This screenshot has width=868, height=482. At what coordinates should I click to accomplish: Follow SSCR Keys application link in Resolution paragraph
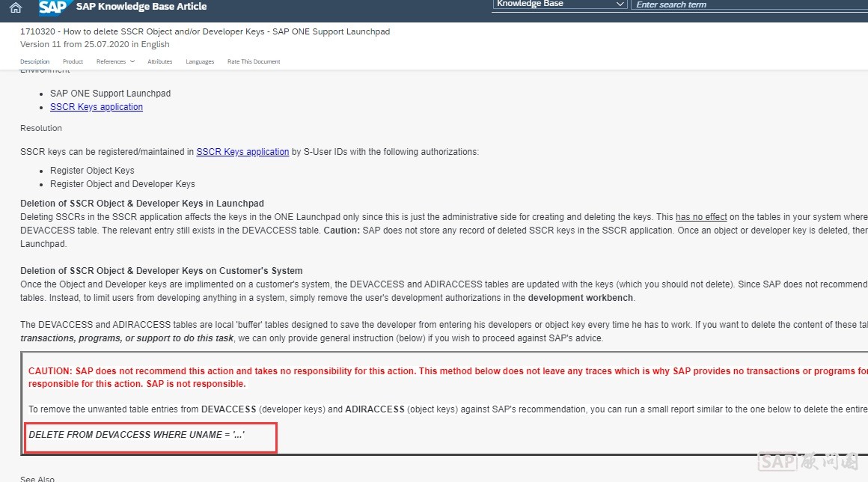click(x=242, y=152)
